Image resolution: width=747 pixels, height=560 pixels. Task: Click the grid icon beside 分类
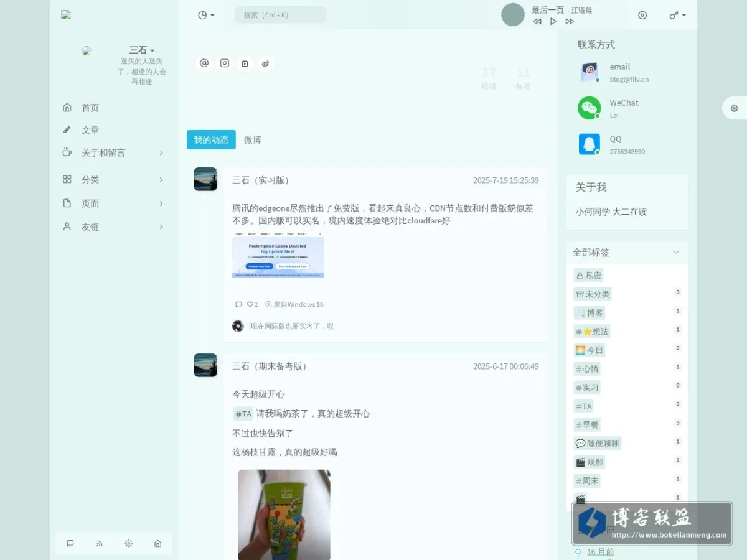[x=67, y=179]
